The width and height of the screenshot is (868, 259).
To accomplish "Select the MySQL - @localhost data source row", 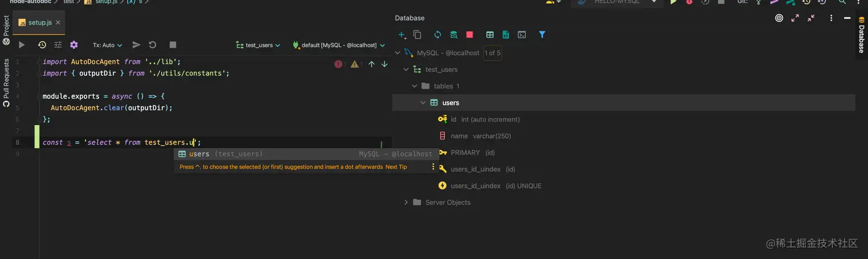I will (x=623, y=53).
